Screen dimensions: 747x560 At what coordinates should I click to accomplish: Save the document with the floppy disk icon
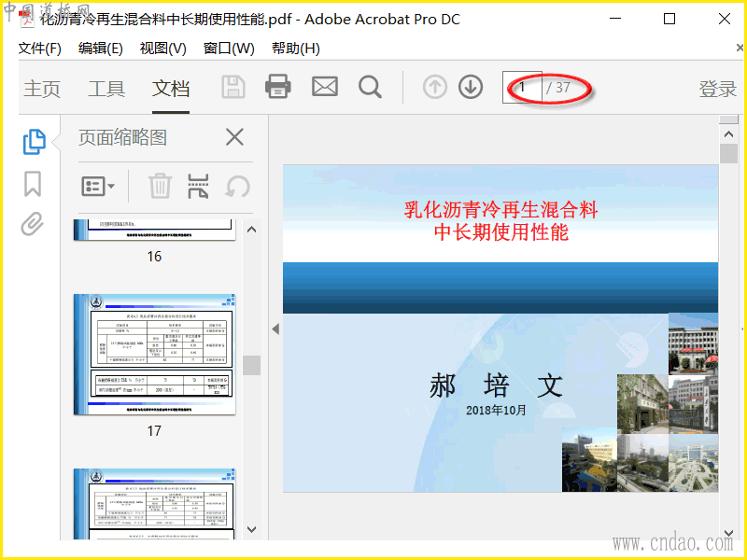[233, 87]
